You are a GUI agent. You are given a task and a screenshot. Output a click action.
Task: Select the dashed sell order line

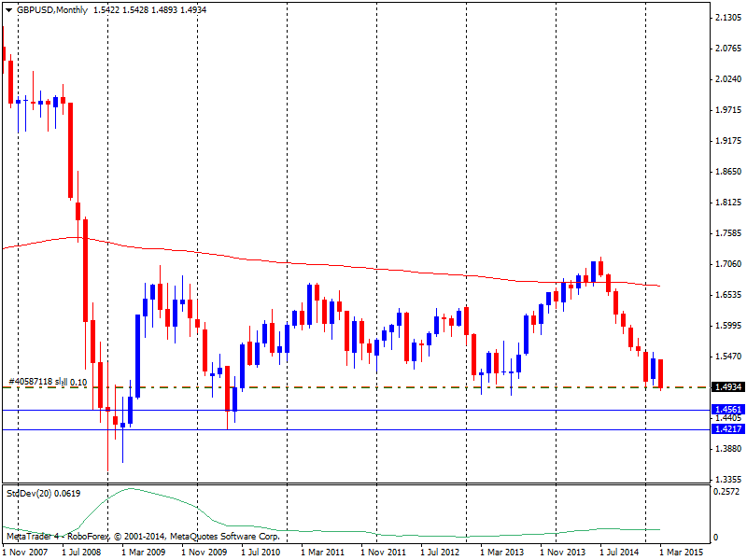(x=358, y=387)
